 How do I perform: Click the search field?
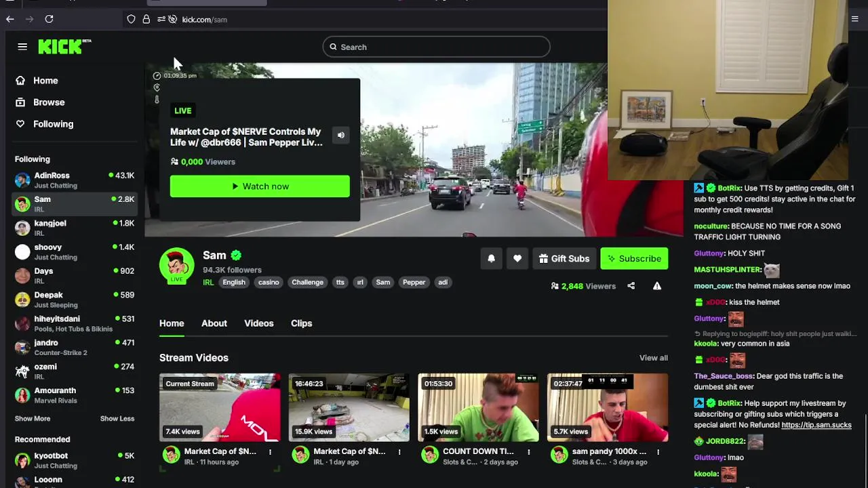pyautogui.click(x=436, y=47)
